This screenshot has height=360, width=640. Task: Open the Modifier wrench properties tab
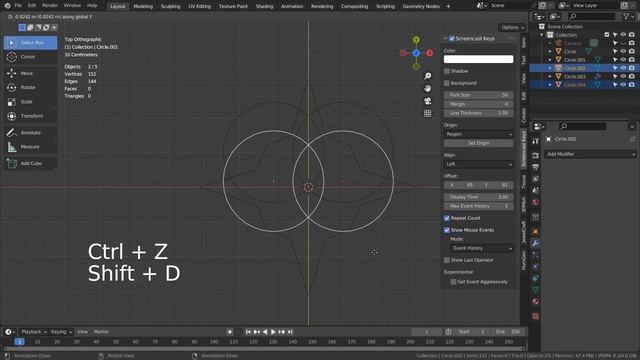(x=536, y=243)
